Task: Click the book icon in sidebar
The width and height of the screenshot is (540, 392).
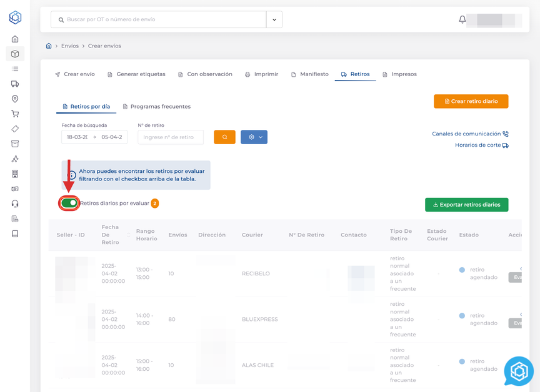Action: pyautogui.click(x=15, y=233)
